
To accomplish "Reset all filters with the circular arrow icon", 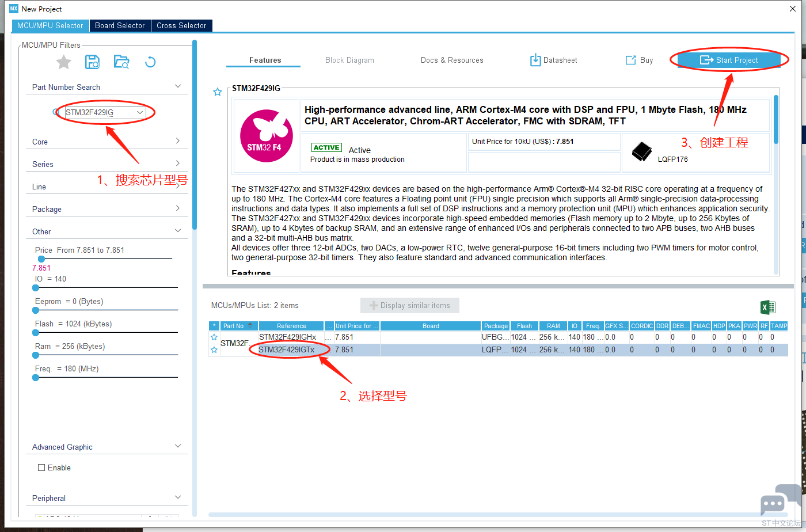I will tap(150, 62).
